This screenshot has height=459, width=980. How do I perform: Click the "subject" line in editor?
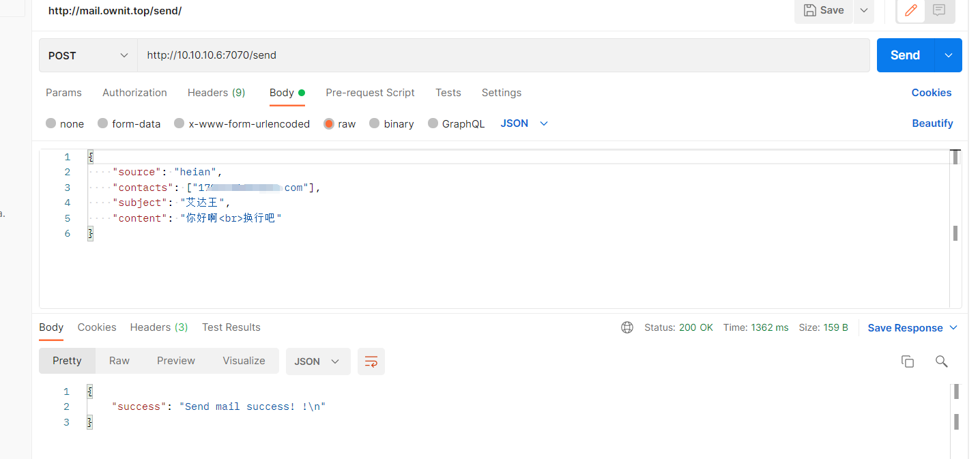coord(172,203)
